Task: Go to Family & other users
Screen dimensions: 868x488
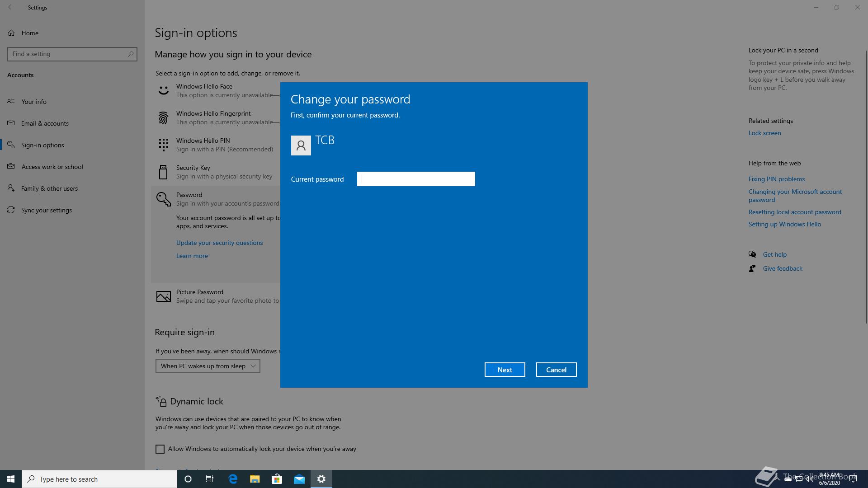Action: click(x=49, y=188)
